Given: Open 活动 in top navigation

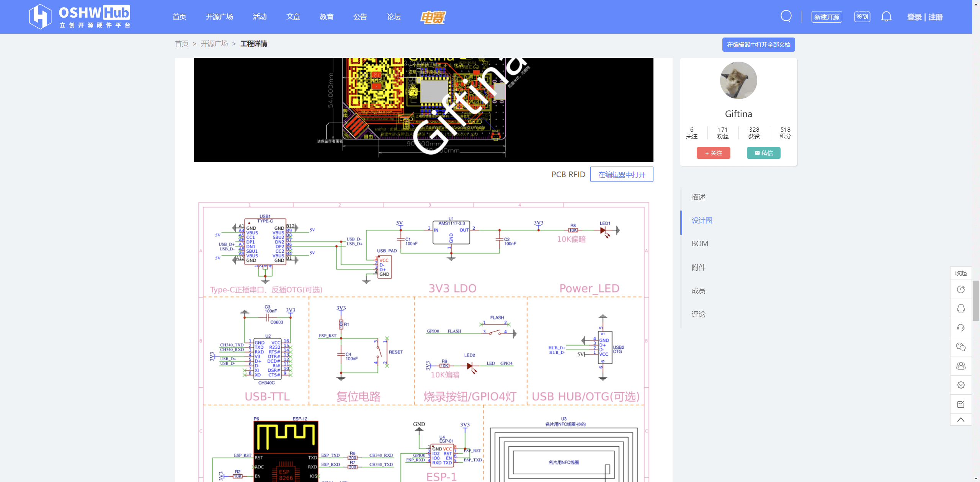Looking at the screenshot, I should click(x=260, y=17).
